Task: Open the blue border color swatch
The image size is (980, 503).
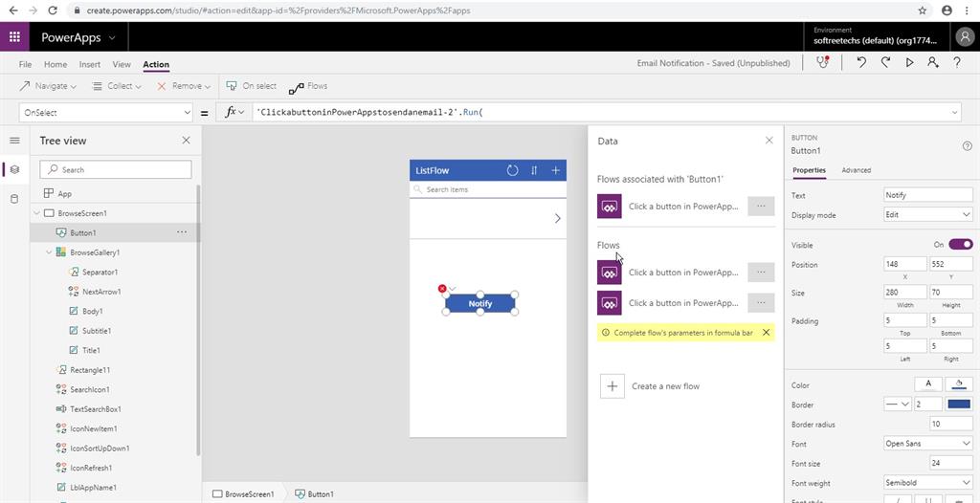Action: tap(959, 405)
